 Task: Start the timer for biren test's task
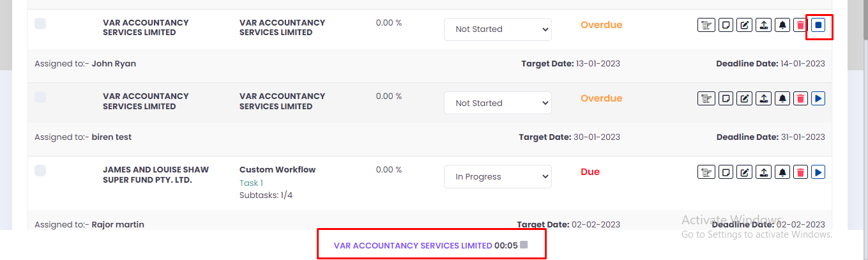pyautogui.click(x=818, y=98)
